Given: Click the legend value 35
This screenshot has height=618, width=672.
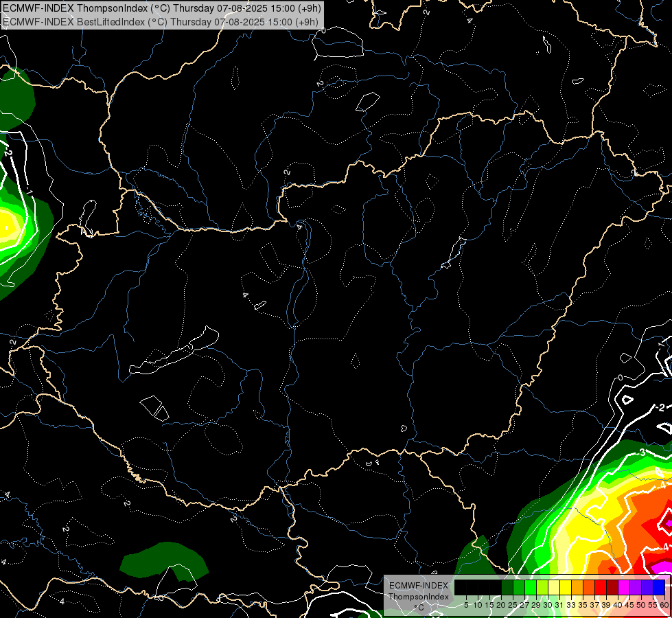Looking at the screenshot, I should (x=583, y=605).
